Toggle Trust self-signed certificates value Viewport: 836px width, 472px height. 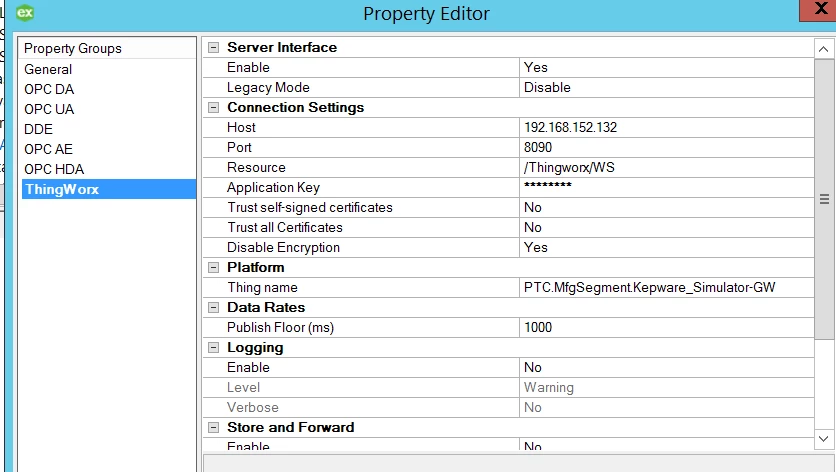click(x=666, y=207)
